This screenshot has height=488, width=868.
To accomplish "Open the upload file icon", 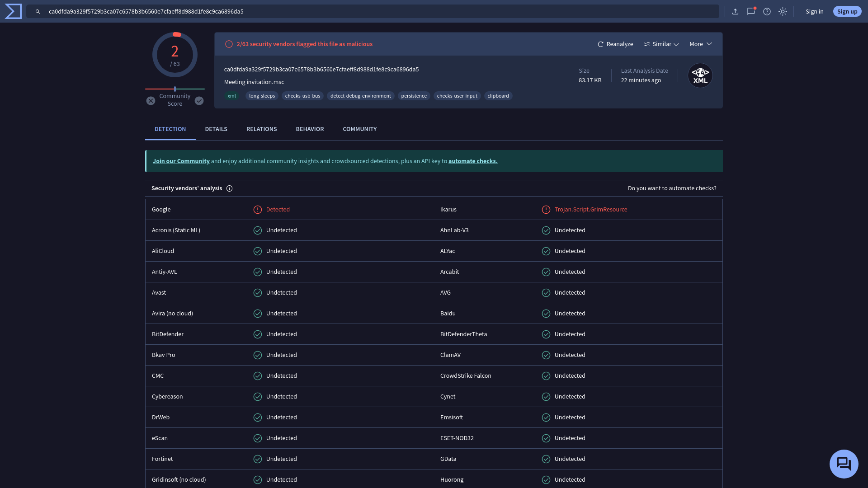I will tap(736, 12).
